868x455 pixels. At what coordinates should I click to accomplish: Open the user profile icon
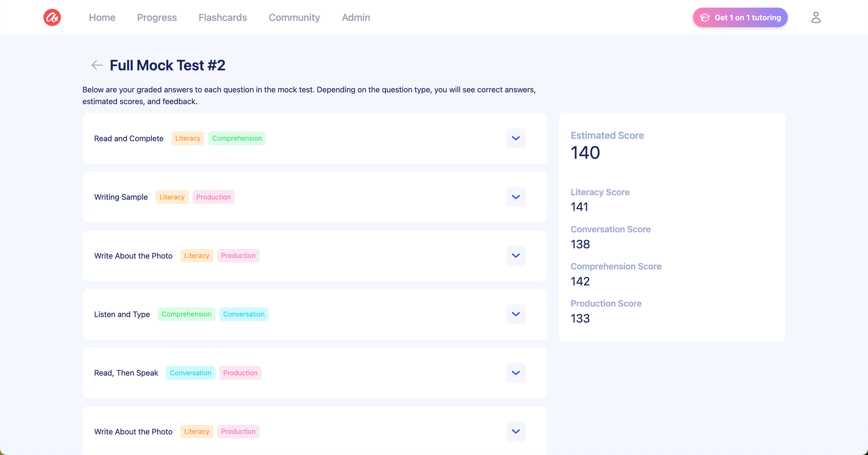click(x=816, y=17)
